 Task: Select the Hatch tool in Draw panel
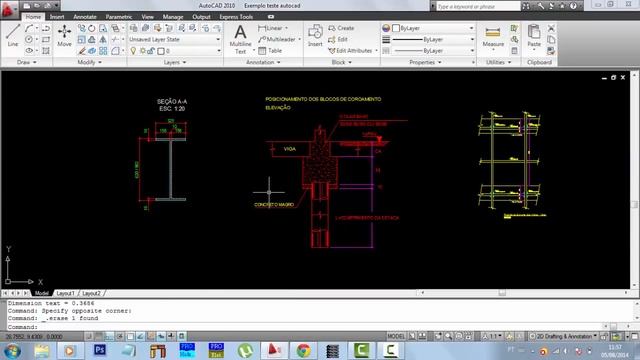[46, 51]
